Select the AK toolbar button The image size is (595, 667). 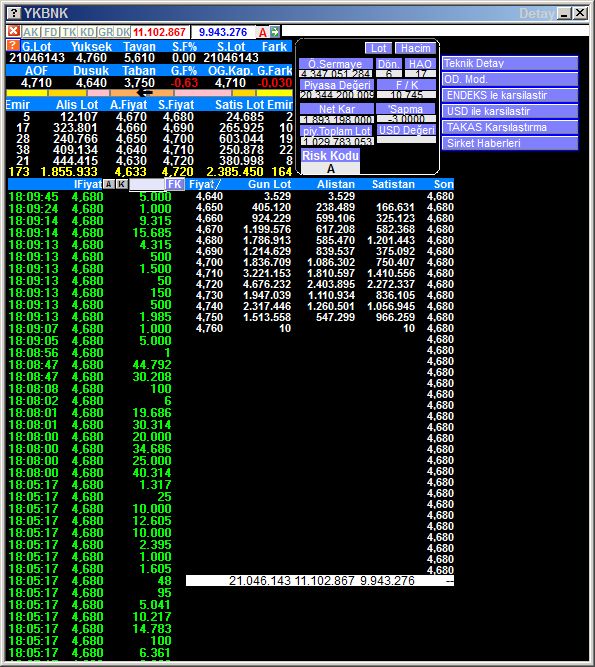31,32
